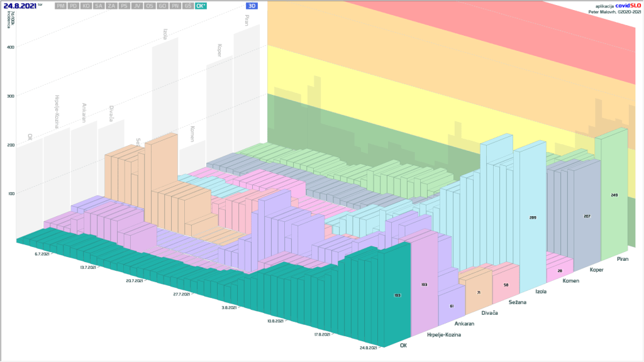Click the Izola bar value 289
This screenshot has height=362, width=644.
click(533, 217)
